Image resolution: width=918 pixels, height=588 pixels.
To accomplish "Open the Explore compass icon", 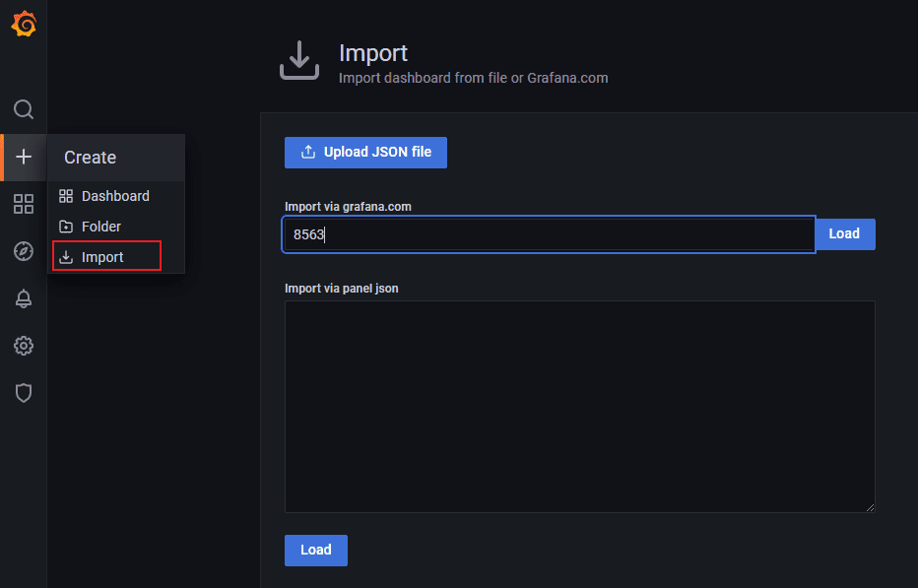I will (x=24, y=251).
